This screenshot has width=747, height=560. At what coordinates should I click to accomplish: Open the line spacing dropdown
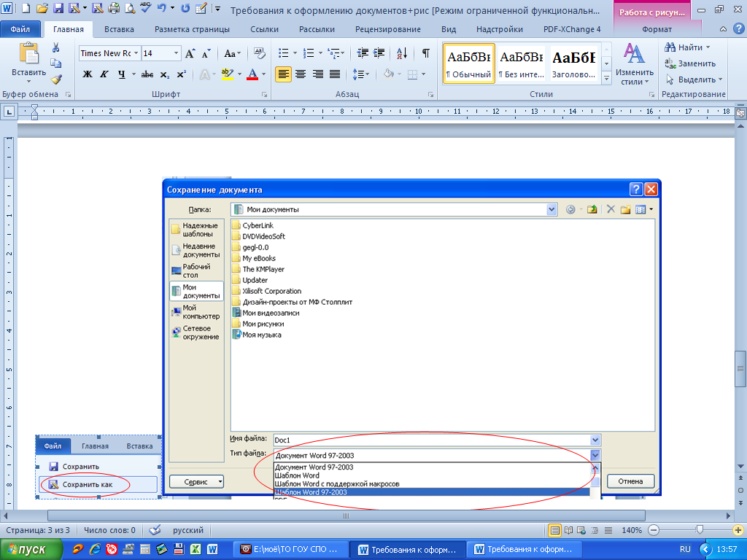(360, 74)
